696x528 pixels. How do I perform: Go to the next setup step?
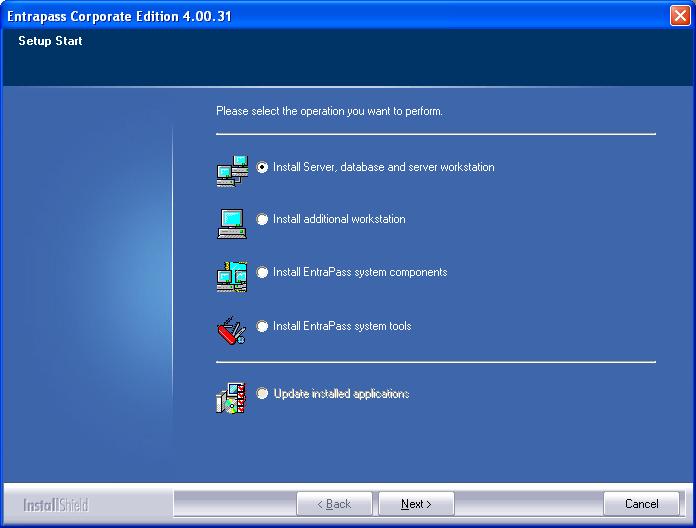click(416, 504)
